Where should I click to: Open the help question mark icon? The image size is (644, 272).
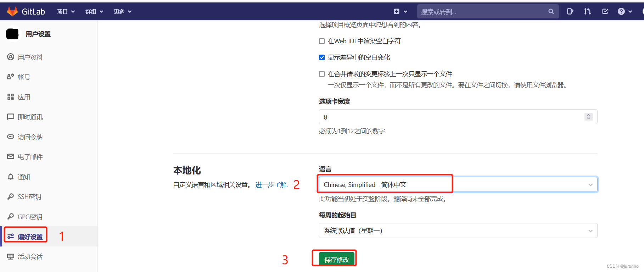621,11
